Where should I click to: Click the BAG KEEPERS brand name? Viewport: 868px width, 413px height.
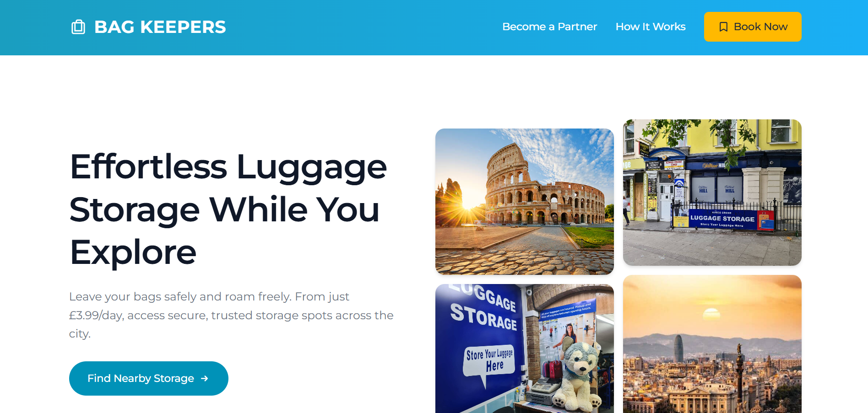pos(160,27)
